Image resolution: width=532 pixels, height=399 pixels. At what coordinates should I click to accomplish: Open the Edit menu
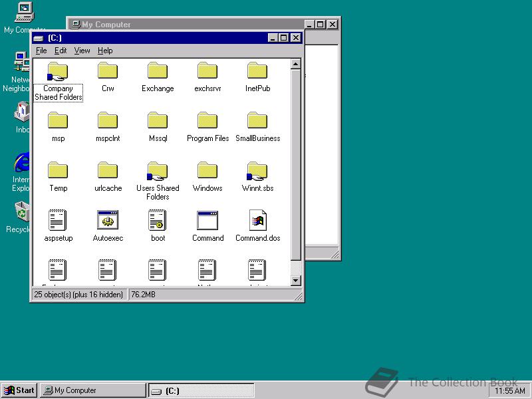point(61,51)
